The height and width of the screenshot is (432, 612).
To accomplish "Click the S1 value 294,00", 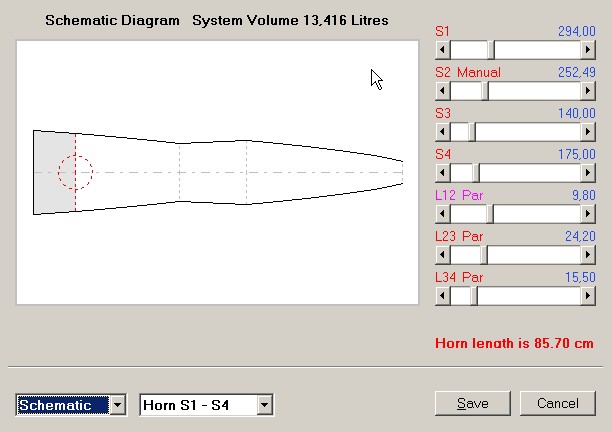I will (x=577, y=31).
